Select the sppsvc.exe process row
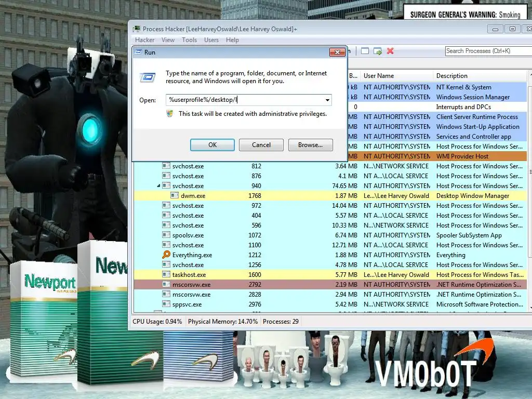The width and height of the screenshot is (532, 399). pyautogui.click(x=330, y=303)
